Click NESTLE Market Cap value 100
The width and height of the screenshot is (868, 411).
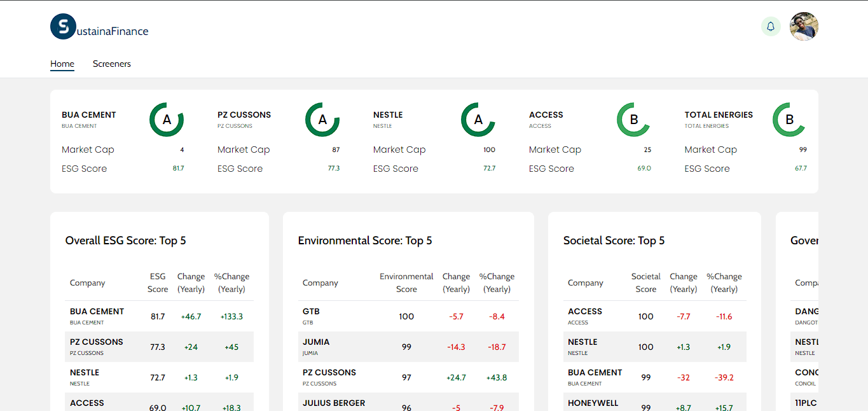click(489, 150)
